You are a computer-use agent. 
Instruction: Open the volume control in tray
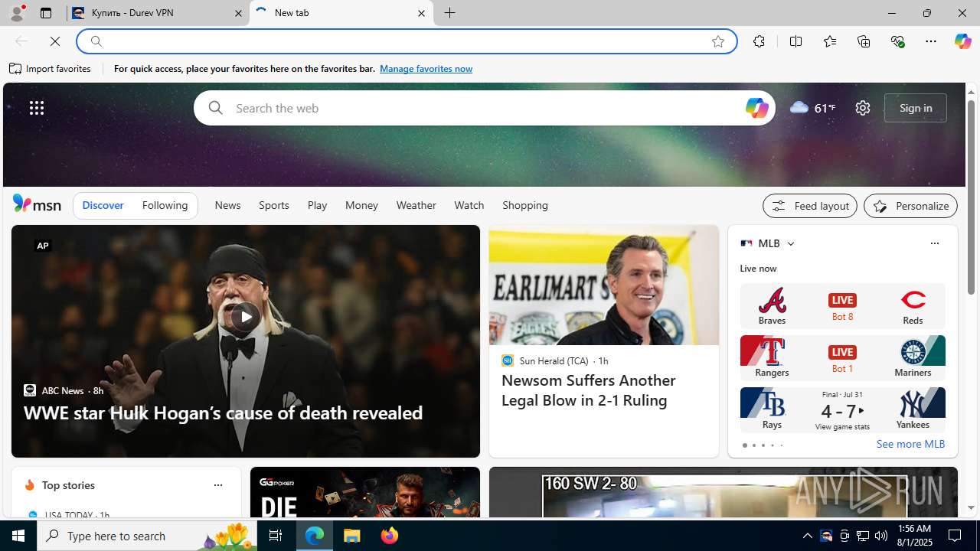pyautogui.click(x=881, y=536)
